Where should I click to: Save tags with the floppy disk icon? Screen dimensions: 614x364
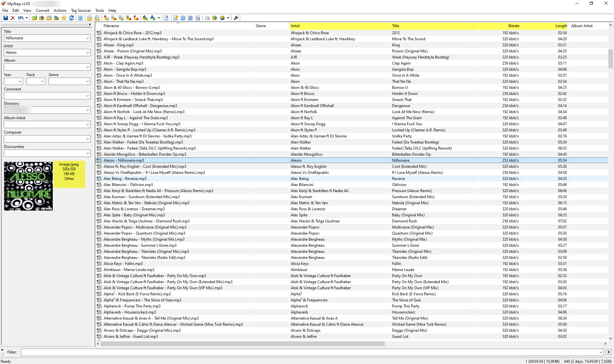coord(6,18)
